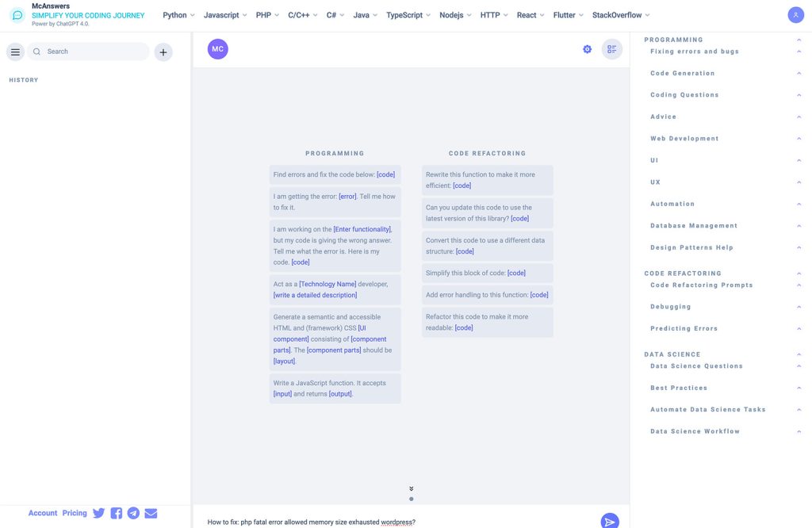The image size is (812, 528).
Task: Open the PHP dropdown menu
Action: click(267, 15)
